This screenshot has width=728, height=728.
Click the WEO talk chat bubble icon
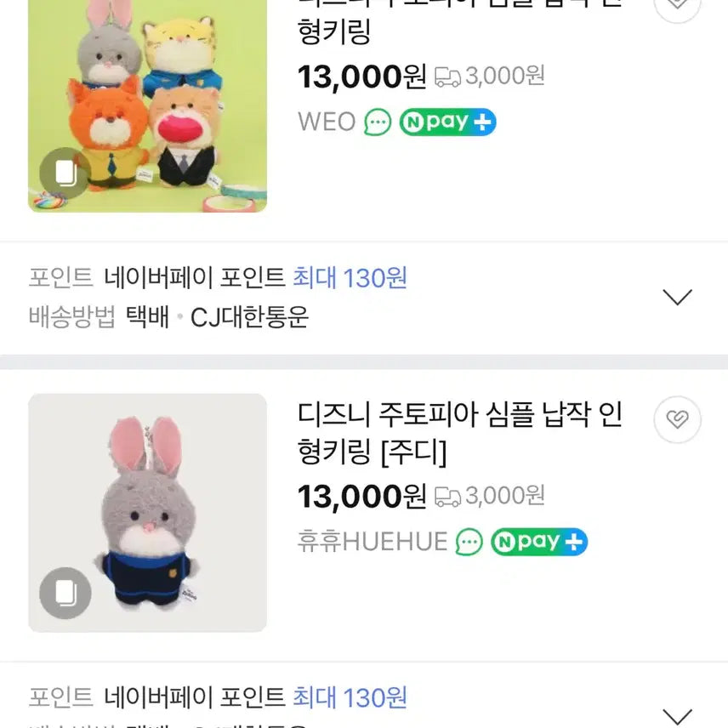pyautogui.click(x=378, y=122)
